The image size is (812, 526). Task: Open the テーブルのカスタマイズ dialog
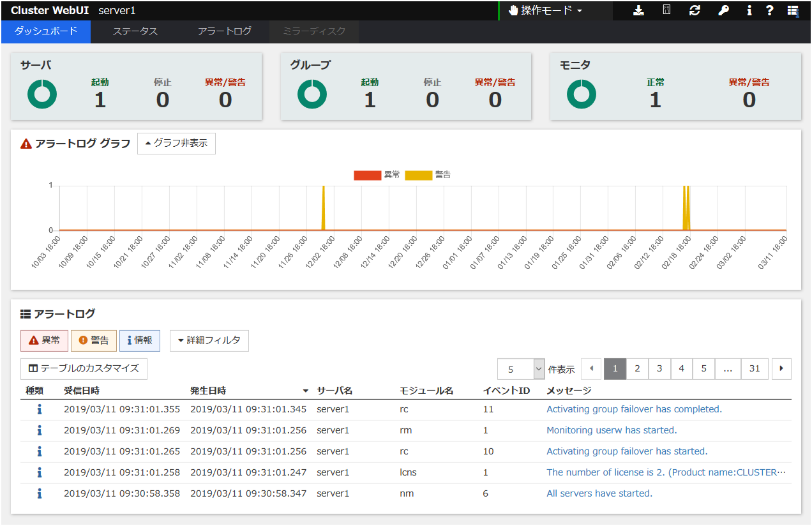click(83, 369)
